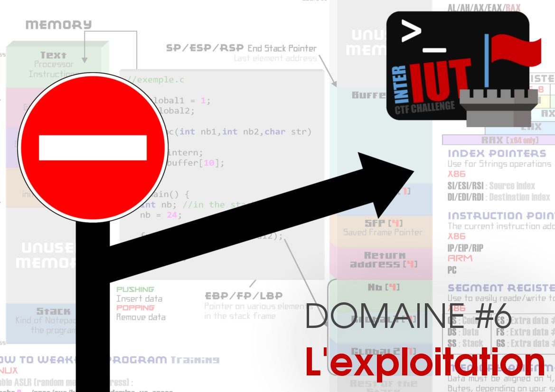Click the 'Text' memory block label
This screenshot has height=392, width=555.
(x=54, y=55)
